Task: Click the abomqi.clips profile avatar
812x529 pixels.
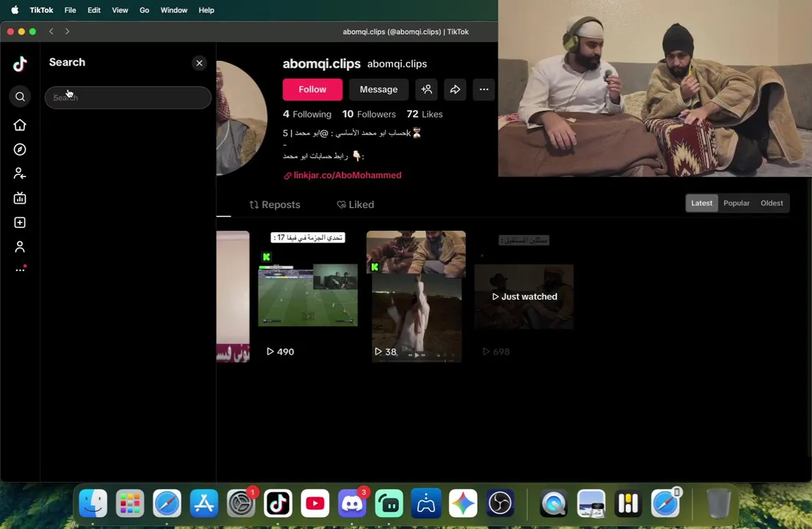Action: tap(241, 118)
